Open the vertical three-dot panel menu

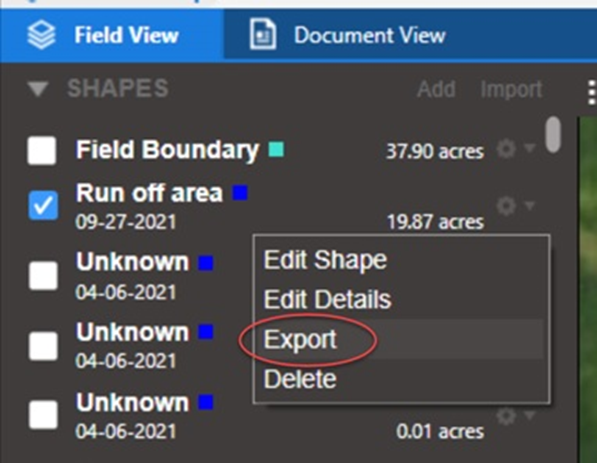(x=591, y=92)
